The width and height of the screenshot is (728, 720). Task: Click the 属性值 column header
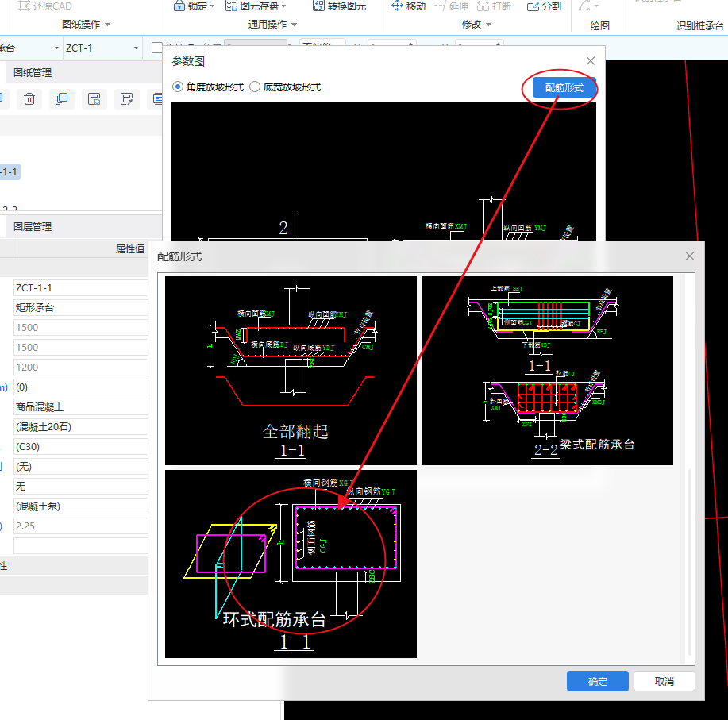(x=130, y=248)
